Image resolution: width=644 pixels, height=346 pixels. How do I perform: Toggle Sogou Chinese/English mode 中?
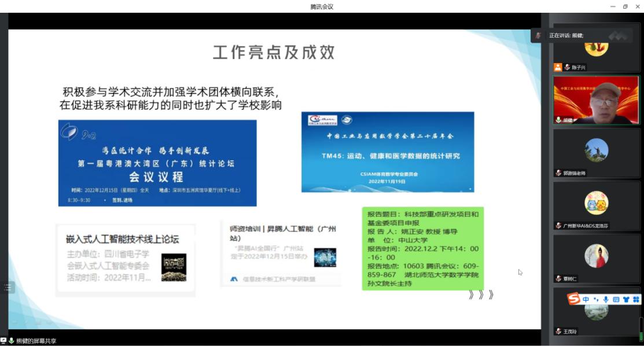coord(586,299)
